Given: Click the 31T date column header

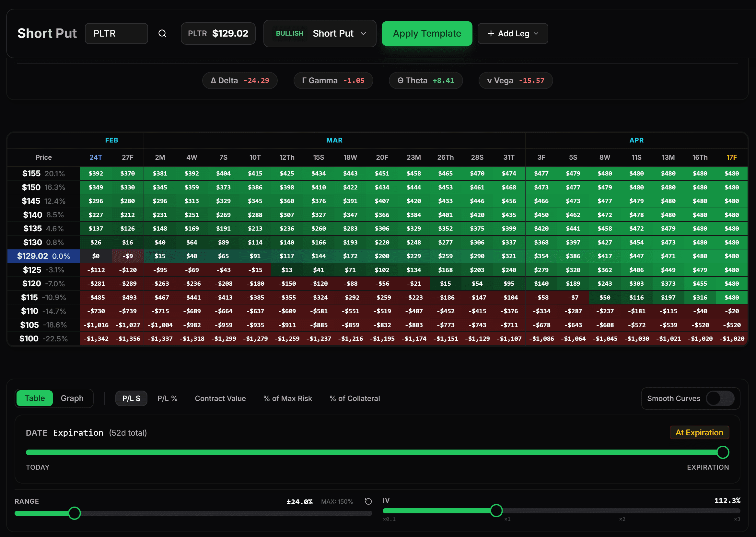Looking at the screenshot, I should 509,157.
